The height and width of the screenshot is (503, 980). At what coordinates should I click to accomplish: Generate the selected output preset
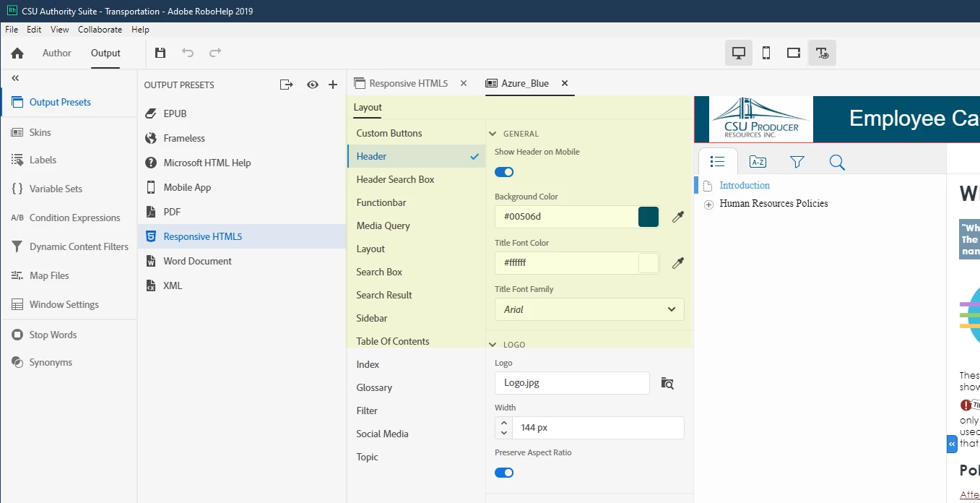point(287,85)
